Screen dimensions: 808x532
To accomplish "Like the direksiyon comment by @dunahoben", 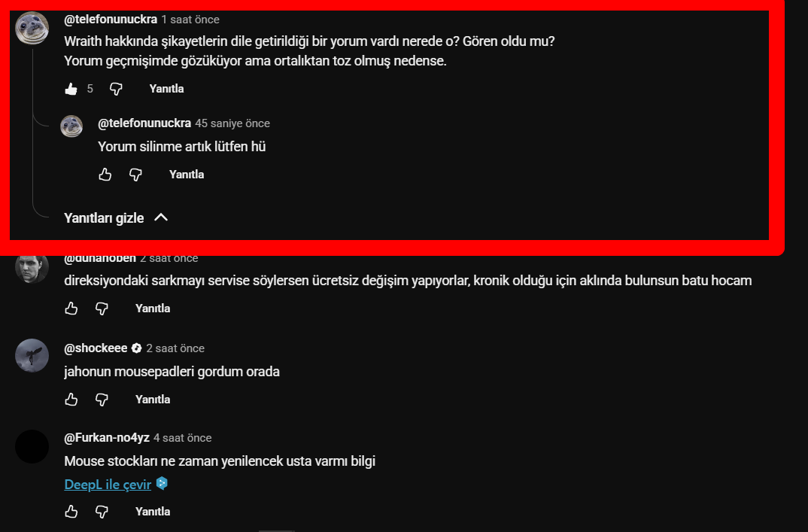I will tap(71, 309).
